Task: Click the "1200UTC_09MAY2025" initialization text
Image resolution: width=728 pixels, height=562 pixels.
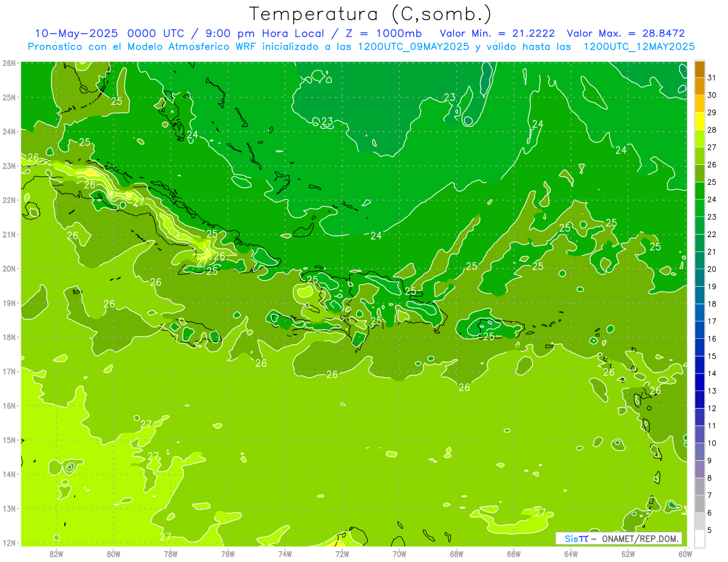Action: (412, 46)
